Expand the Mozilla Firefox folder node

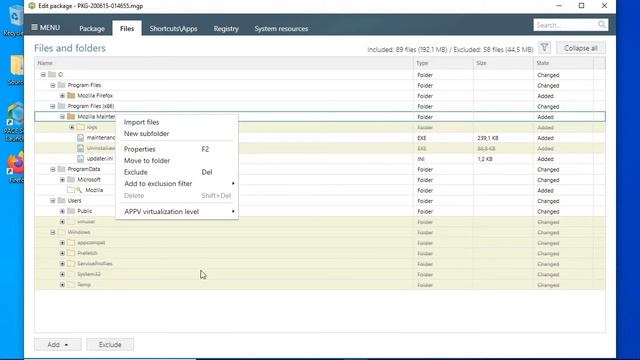pos(62,96)
